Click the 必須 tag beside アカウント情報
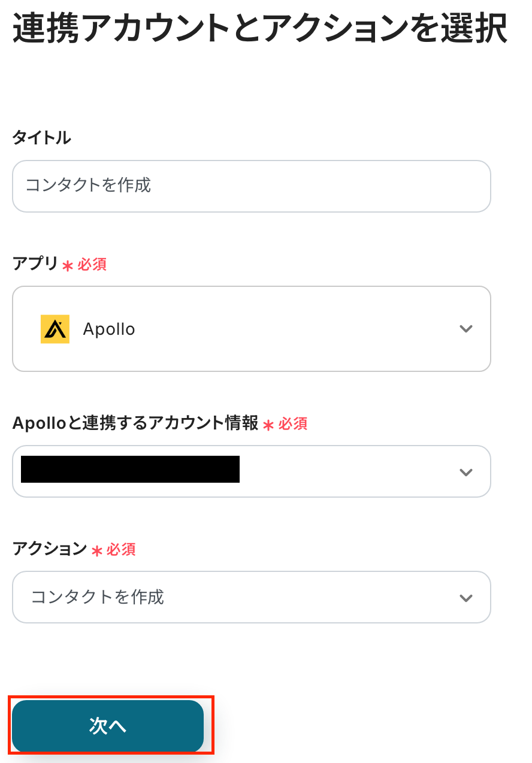The image size is (532, 763). (293, 424)
